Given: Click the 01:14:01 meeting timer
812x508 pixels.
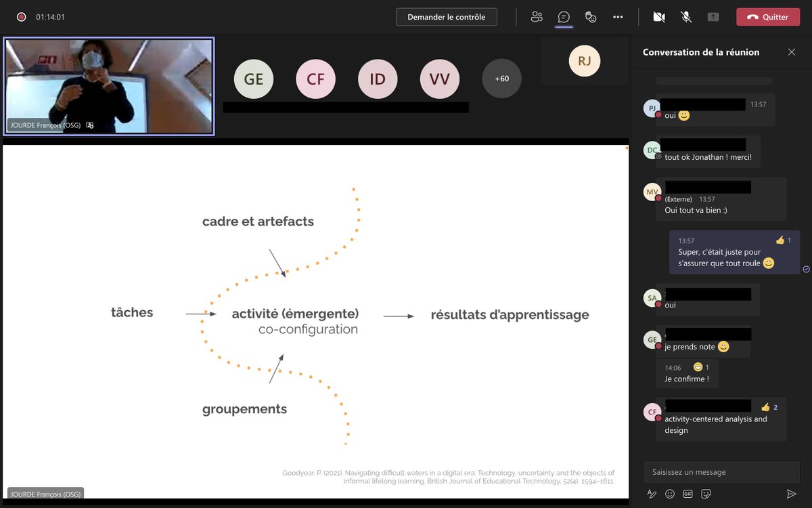Looking at the screenshot, I should tap(50, 17).
